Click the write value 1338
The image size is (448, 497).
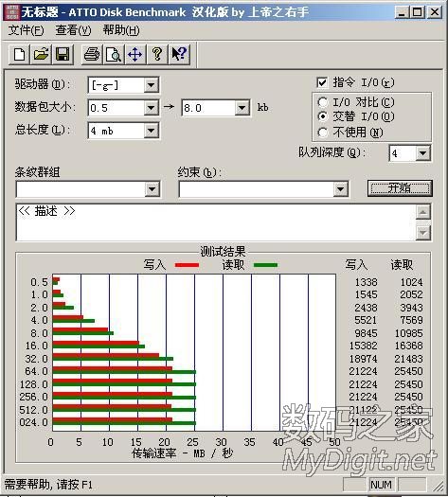click(x=366, y=282)
